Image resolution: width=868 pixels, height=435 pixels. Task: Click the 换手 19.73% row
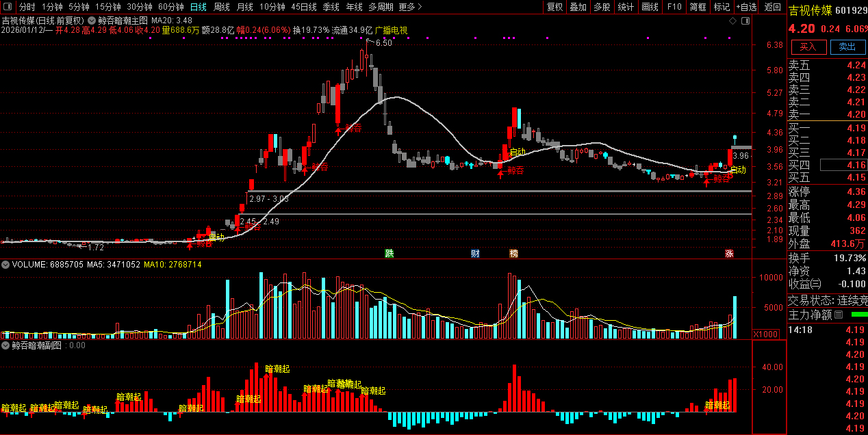tap(828, 258)
